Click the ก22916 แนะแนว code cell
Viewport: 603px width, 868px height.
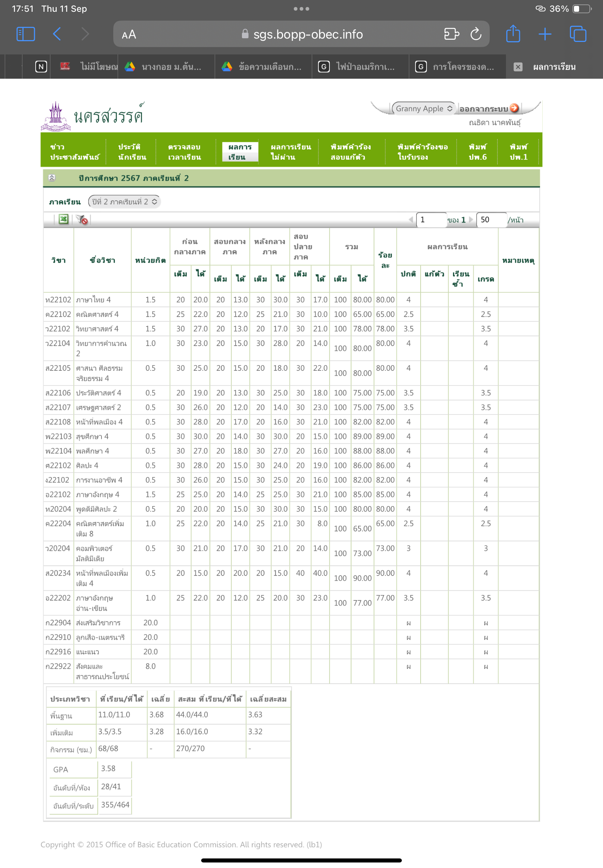coord(58,652)
